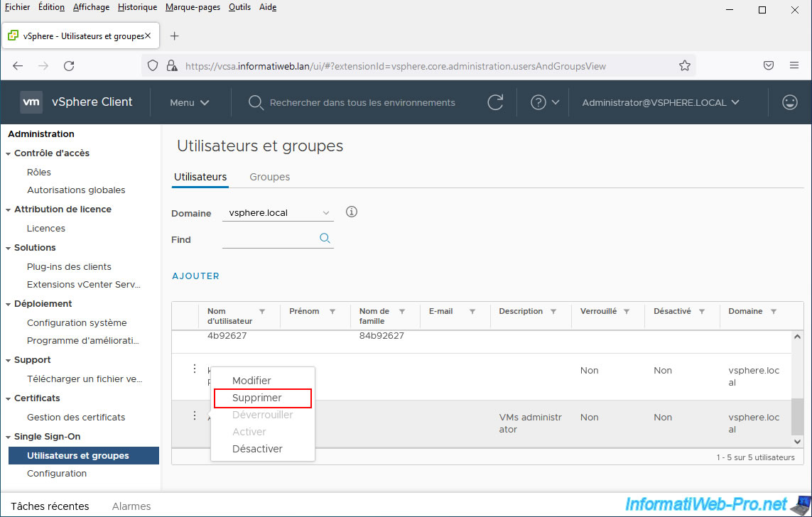Reload the page with browser refresh icon
This screenshot has width=812, height=517.
(69, 66)
